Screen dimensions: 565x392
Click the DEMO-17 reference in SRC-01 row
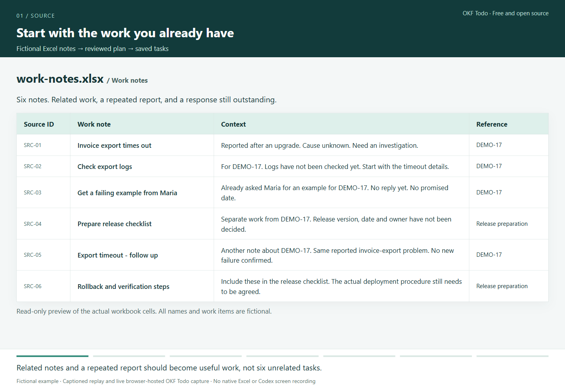(x=489, y=145)
